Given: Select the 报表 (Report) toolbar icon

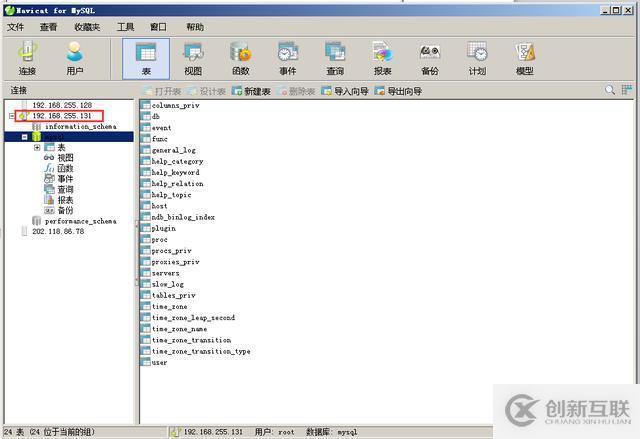Looking at the screenshot, I should [x=382, y=58].
